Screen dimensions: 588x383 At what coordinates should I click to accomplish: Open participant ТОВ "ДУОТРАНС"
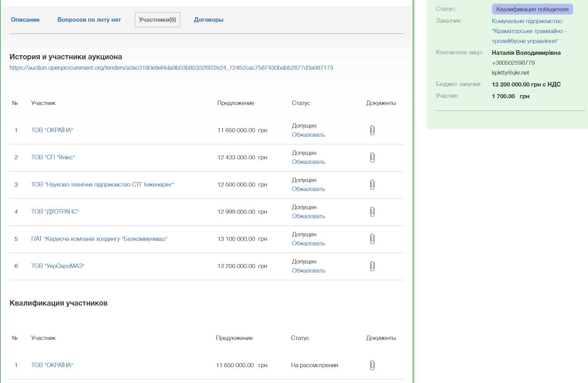(x=55, y=212)
